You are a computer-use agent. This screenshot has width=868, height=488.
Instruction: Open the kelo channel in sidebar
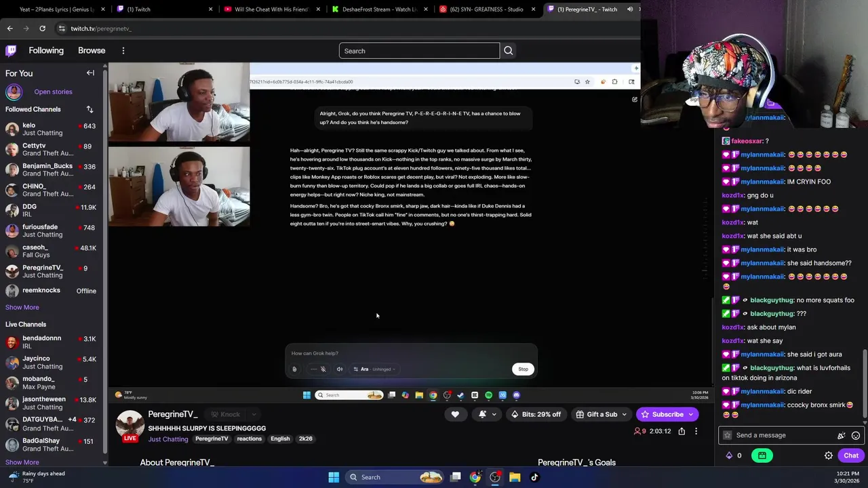51,129
